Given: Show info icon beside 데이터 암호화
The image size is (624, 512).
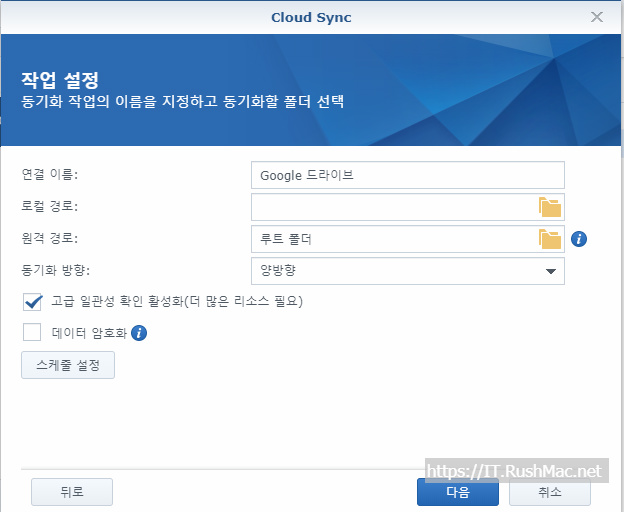Looking at the screenshot, I should 139,333.
